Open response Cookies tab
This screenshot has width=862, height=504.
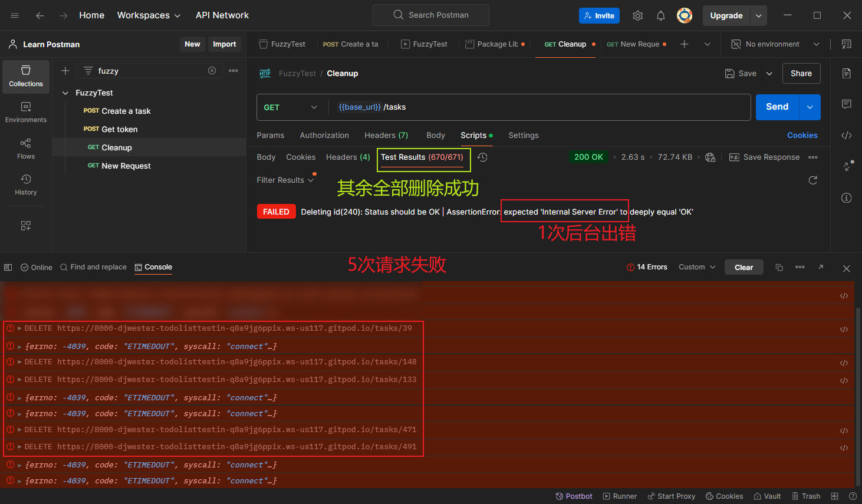point(301,157)
